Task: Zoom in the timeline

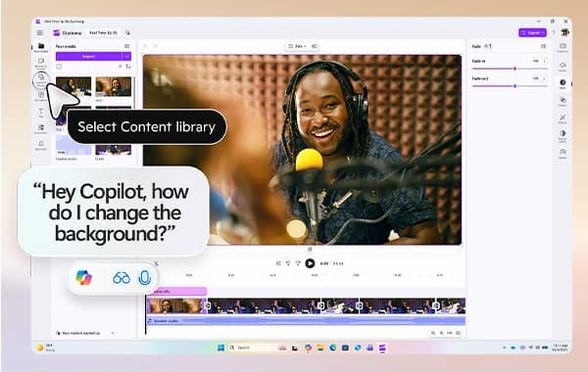Action: coord(441,333)
